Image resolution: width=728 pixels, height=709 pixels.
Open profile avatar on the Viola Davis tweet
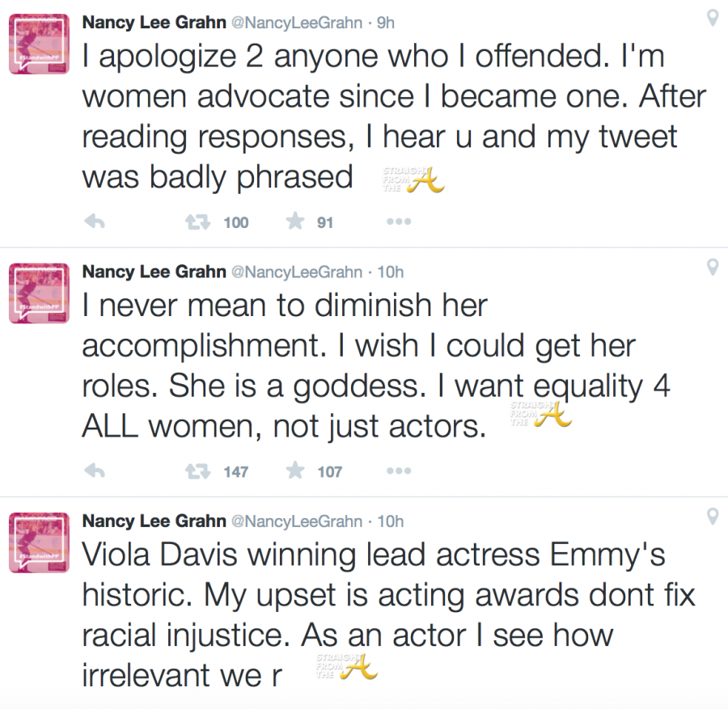[x=38, y=542]
